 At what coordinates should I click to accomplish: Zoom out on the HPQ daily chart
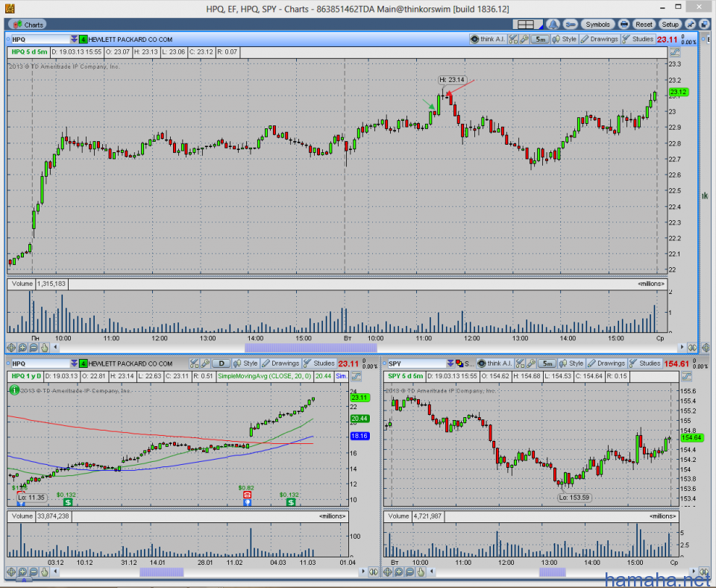coord(34,572)
